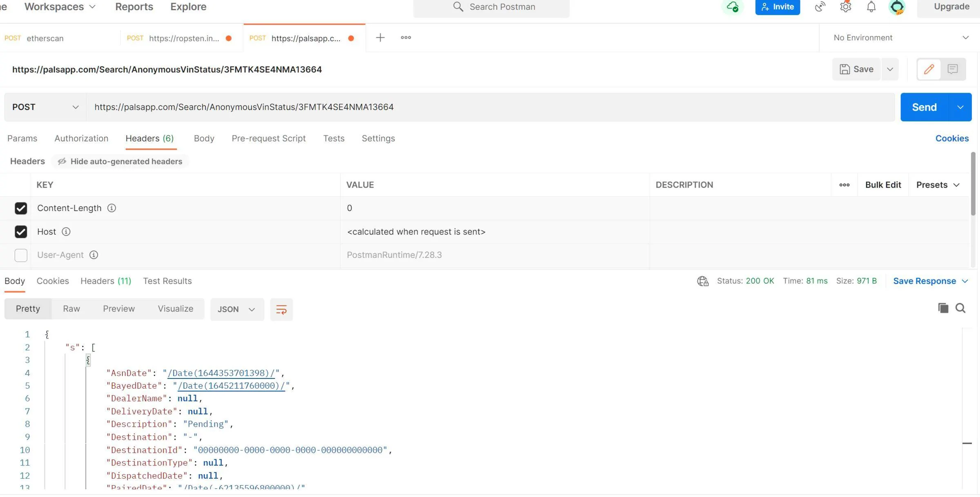The height and width of the screenshot is (497, 980).
Task: Open the Pre-request Script tab
Action: [268, 139]
